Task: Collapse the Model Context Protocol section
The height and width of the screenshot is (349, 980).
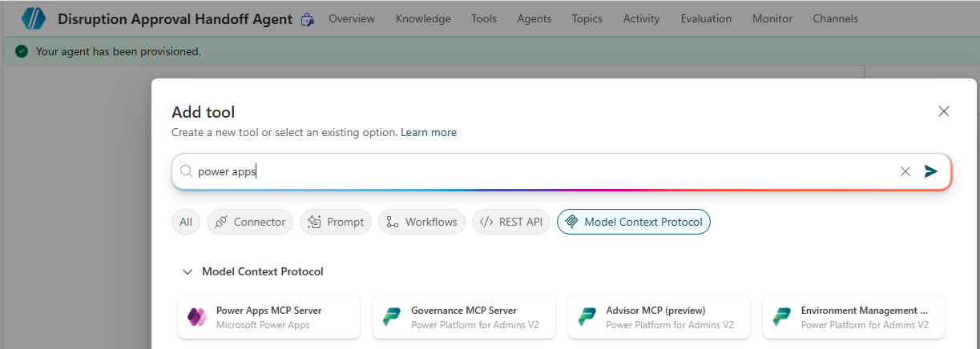Action: coord(188,272)
